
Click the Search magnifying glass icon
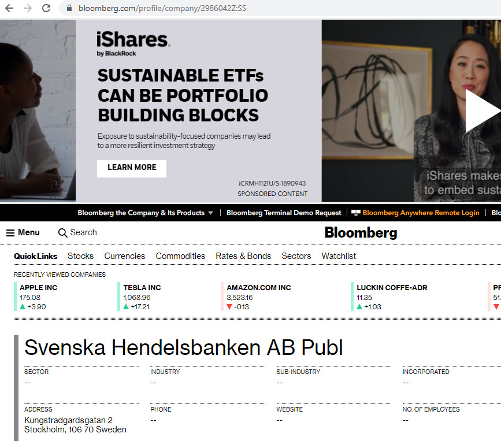[x=63, y=232]
